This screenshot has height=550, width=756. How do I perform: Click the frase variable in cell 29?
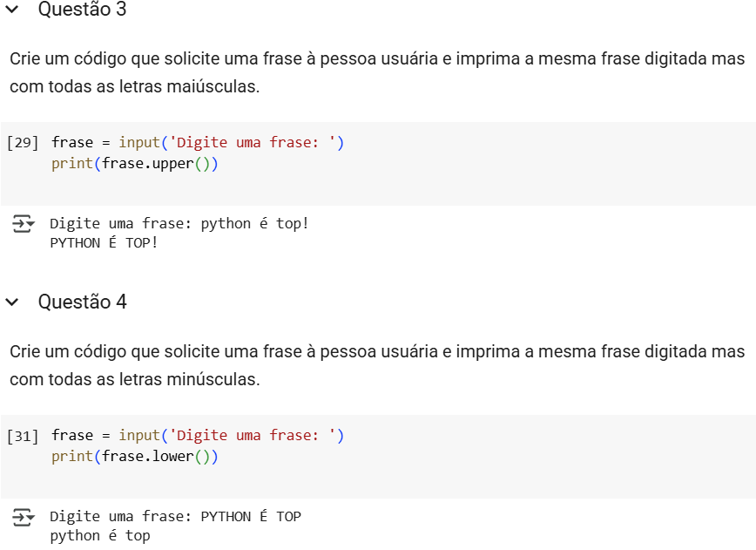click(x=72, y=143)
